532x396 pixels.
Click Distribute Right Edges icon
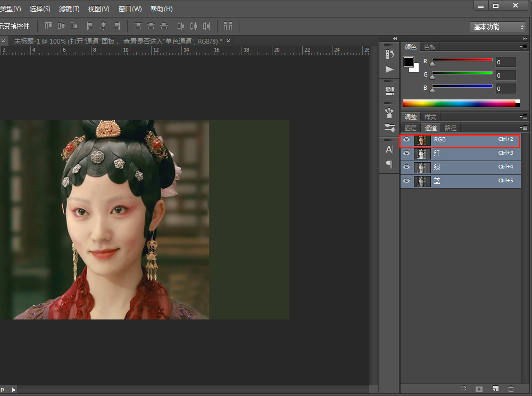(x=206, y=26)
